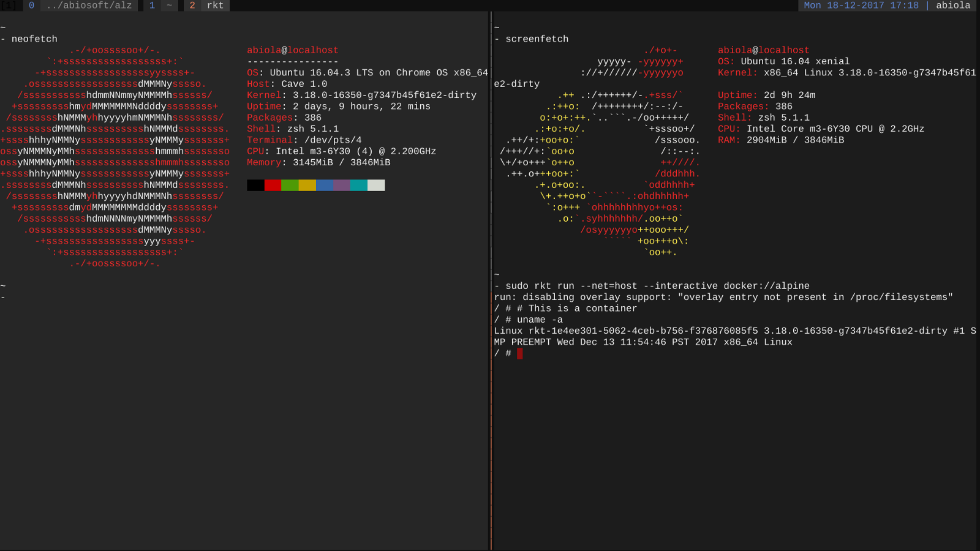
Task: Select "abiola@localhost" title in screenfetch output
Action: coord(764,50)
